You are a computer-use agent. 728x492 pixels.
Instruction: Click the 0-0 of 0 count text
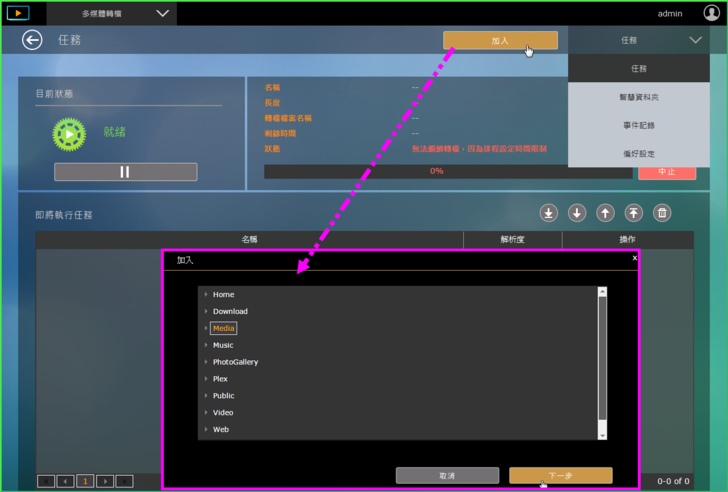pos(673,481)
